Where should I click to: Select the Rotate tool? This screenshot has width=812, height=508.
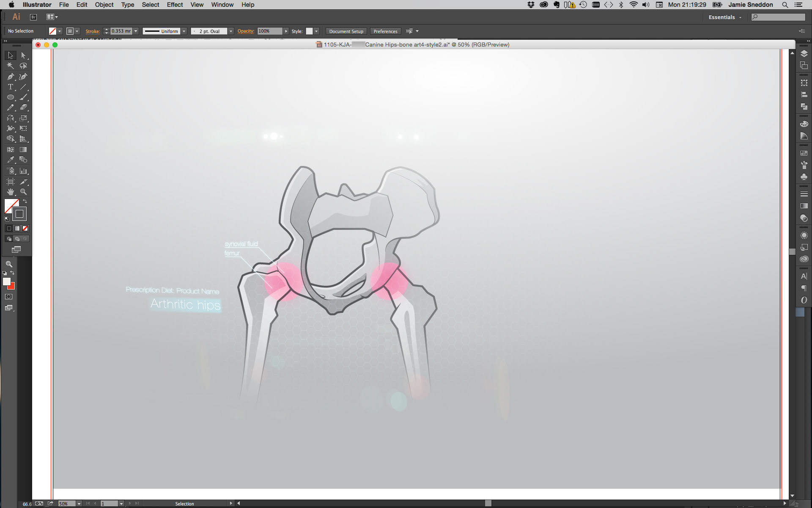pyautogui.click(x=11, y=118)
